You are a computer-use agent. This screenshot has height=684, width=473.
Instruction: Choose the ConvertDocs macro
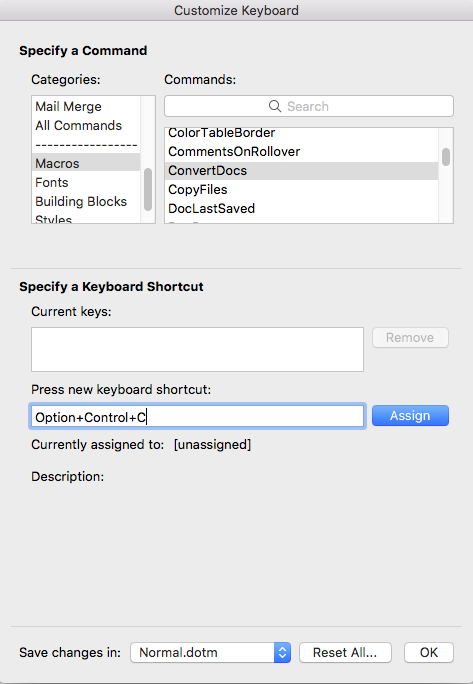tap(302, 171)
